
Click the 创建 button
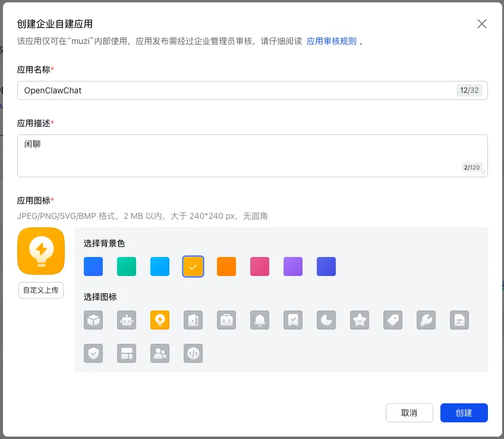464,413
